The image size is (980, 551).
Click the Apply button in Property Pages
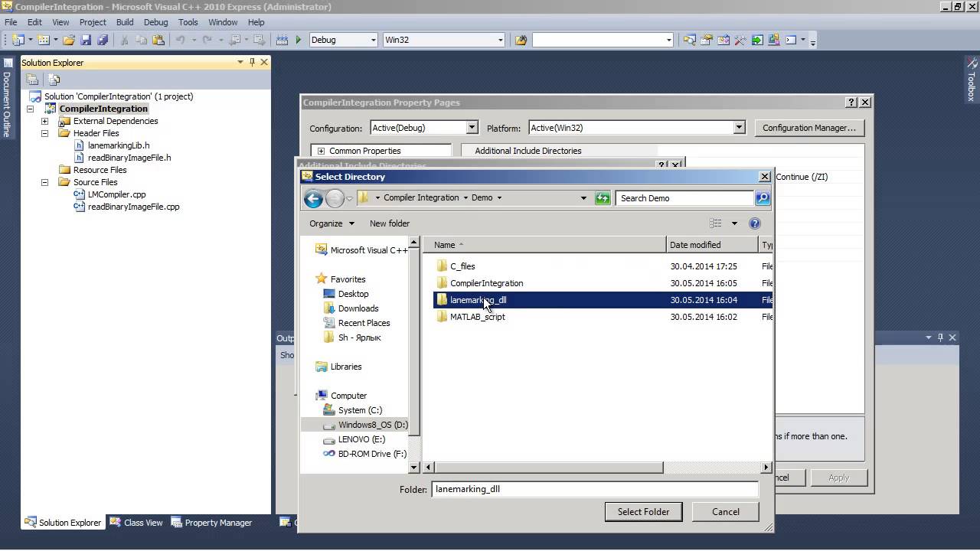coord(838,478)
